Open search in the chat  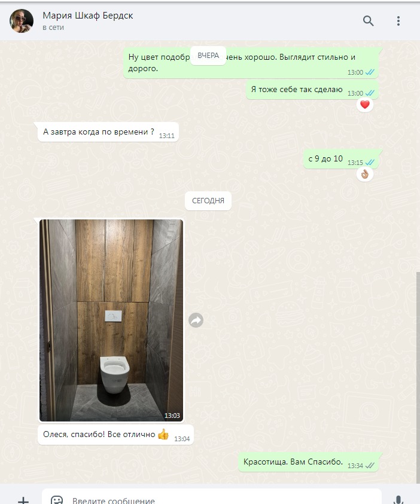tap(368, 21)
